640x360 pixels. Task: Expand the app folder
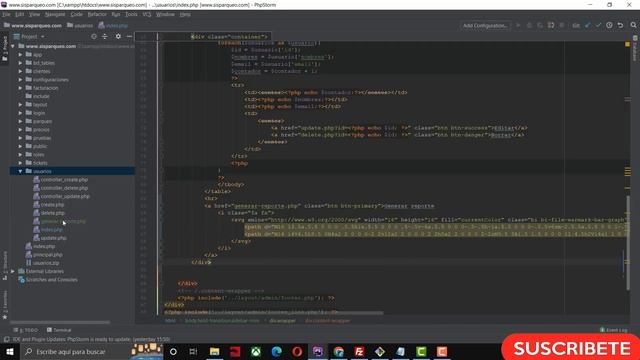click(20, 54)
